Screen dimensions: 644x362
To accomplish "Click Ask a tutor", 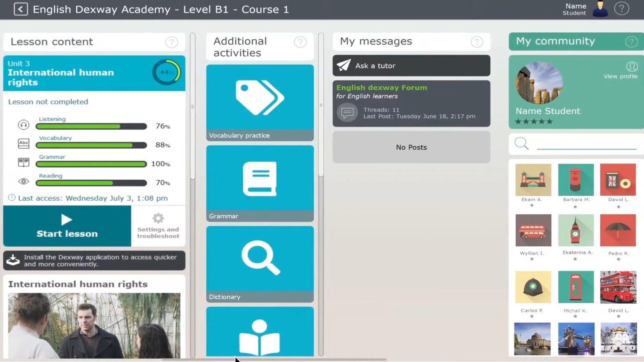I will [x=411, y=66].
